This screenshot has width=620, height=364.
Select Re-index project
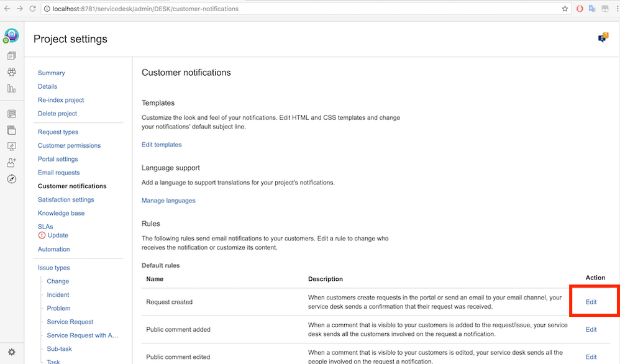61,100
